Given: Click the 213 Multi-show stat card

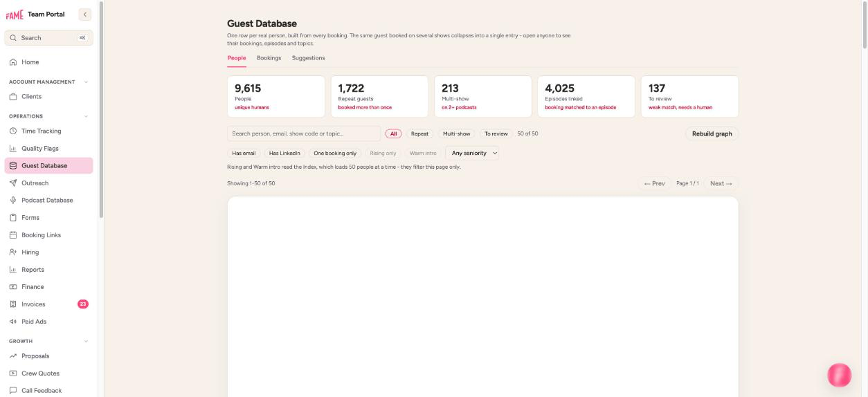Looking at the screenshot, I should pyautogui.click(x=483, y=97).
